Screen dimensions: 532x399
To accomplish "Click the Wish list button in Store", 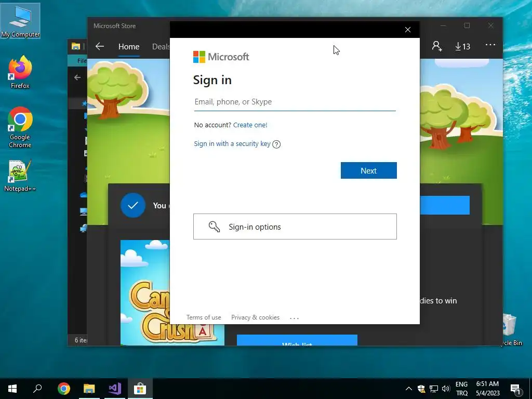I will pyautogui.click(x=297, y=340).
